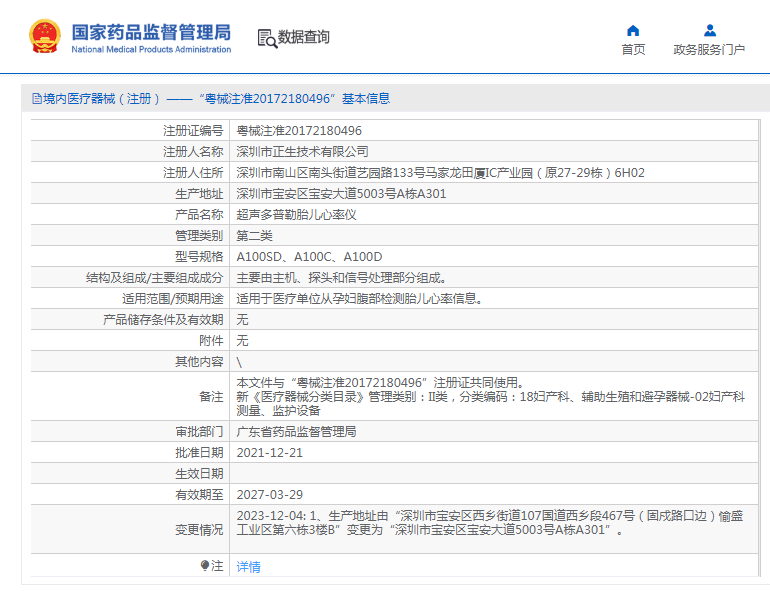
Task: Select intended use text 适用于医疗单位从孕妇腹部检测
Action: pyautogui.click(x=359, y=299)
